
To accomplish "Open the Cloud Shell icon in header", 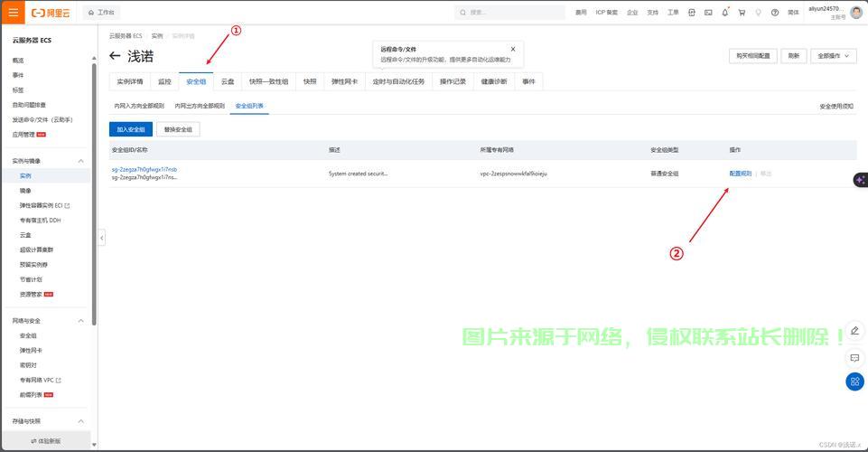I will tap(691, 12).
